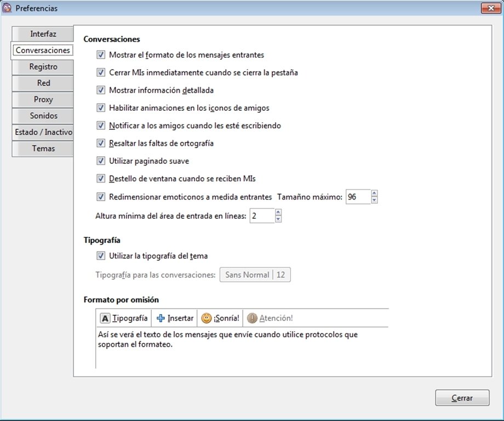Select the Conversaciones tab

[42, 50]
